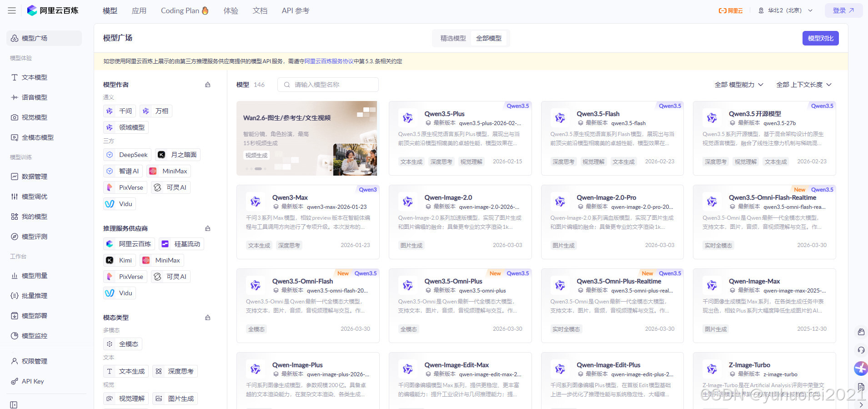Screen dimensions: 868x409
Task: Toggle the 深度思考 modality filter
Action: [175, 371]
